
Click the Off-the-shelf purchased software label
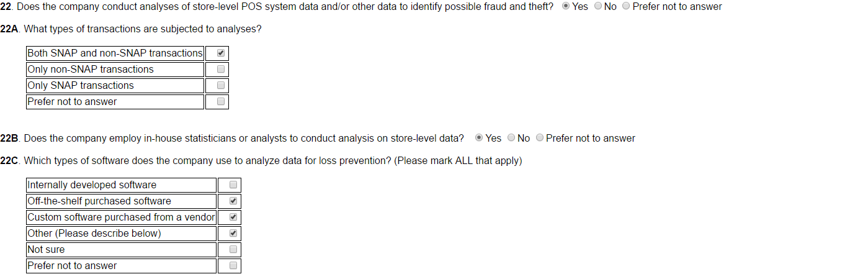pyautogui.click(x=99, y=201)
